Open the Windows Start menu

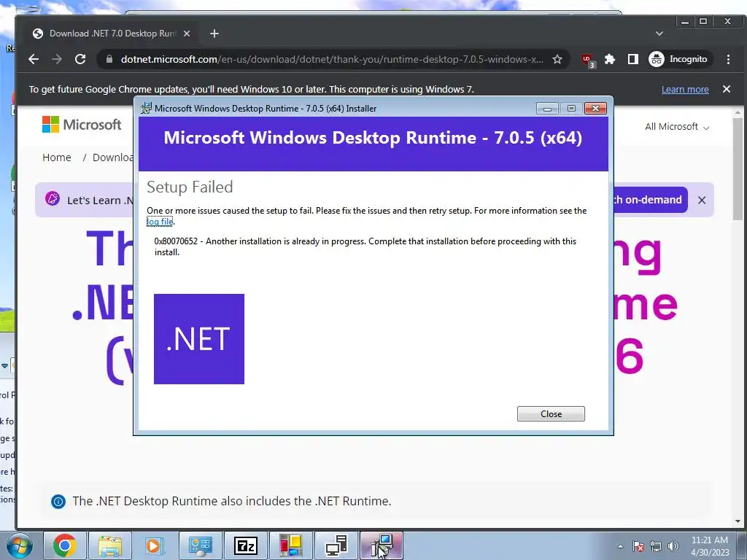coord(20,545)
